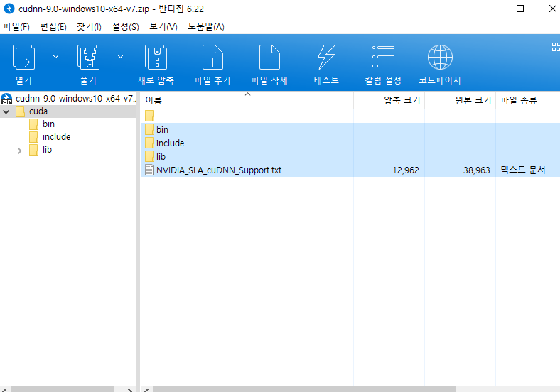Click the Bandizip app icon in title bar
The height and width of the screenshot is (392, 560).
pyautogui.click(x=9, y=9)
